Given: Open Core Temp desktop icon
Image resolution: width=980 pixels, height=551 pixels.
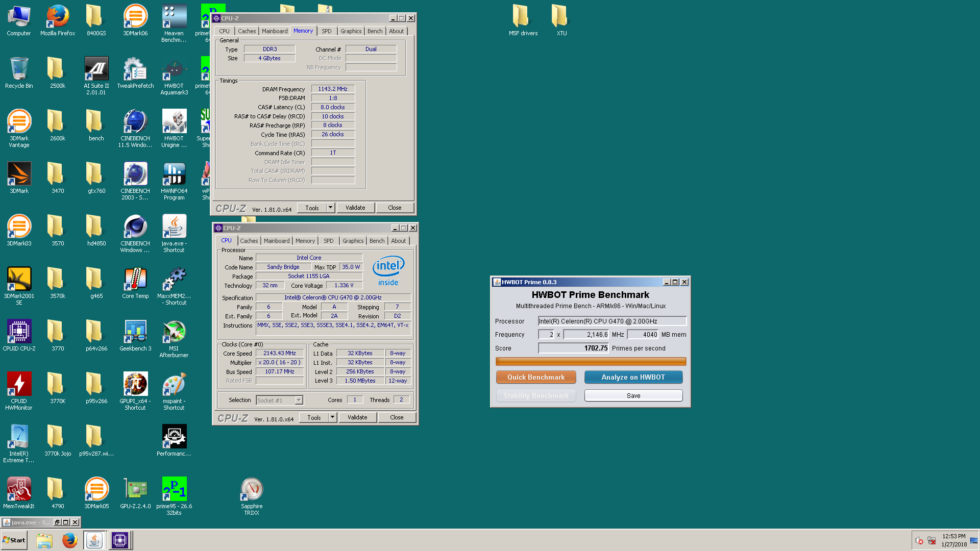Looking at the screenshot, I should click(135, 283).
